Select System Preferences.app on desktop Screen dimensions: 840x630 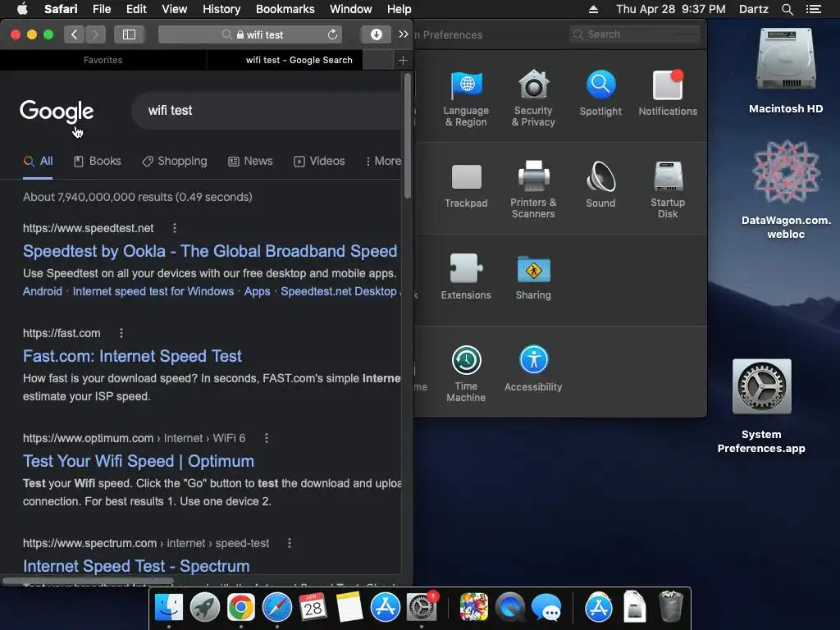(761, 406)
